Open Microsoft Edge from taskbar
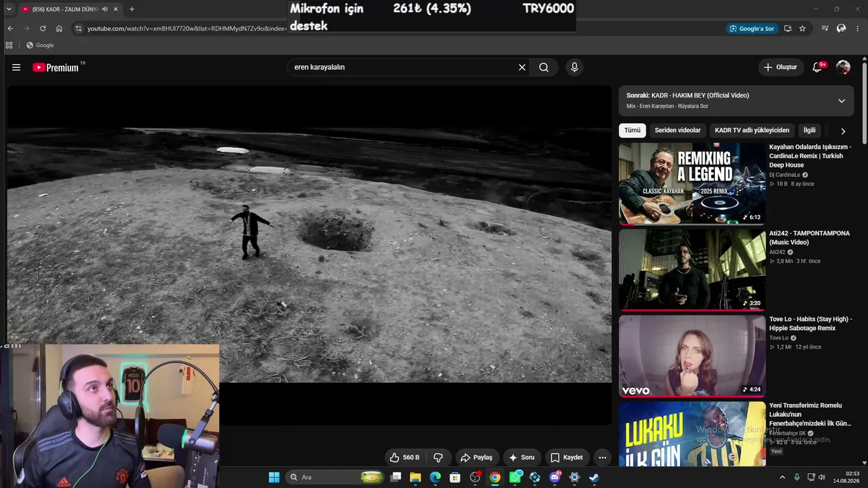Viewport: 868px width, 488px height. [x=435, y=477]
